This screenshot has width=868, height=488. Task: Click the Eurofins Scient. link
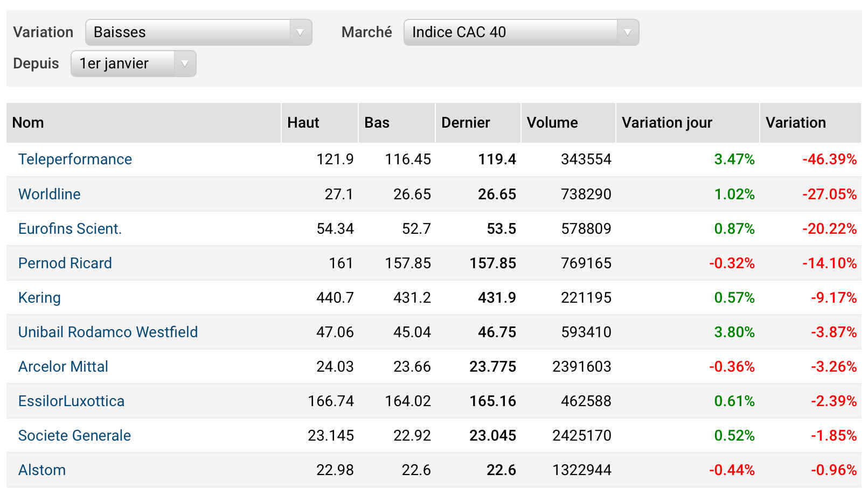70,228
